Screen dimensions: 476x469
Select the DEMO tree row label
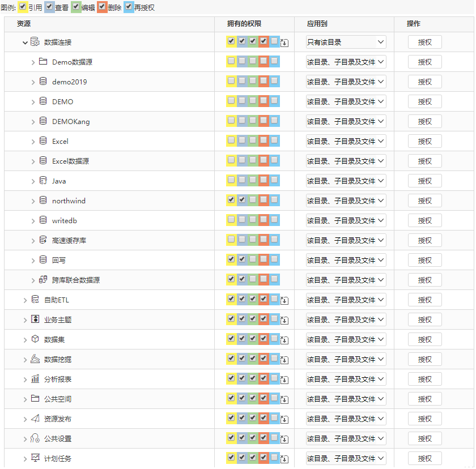coord(62,101)
